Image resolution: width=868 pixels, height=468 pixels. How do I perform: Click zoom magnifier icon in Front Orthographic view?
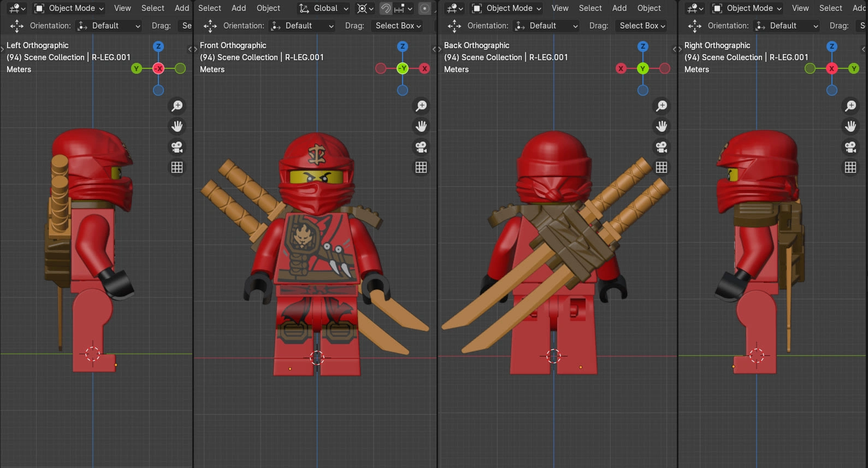click(x=421, y=106)
